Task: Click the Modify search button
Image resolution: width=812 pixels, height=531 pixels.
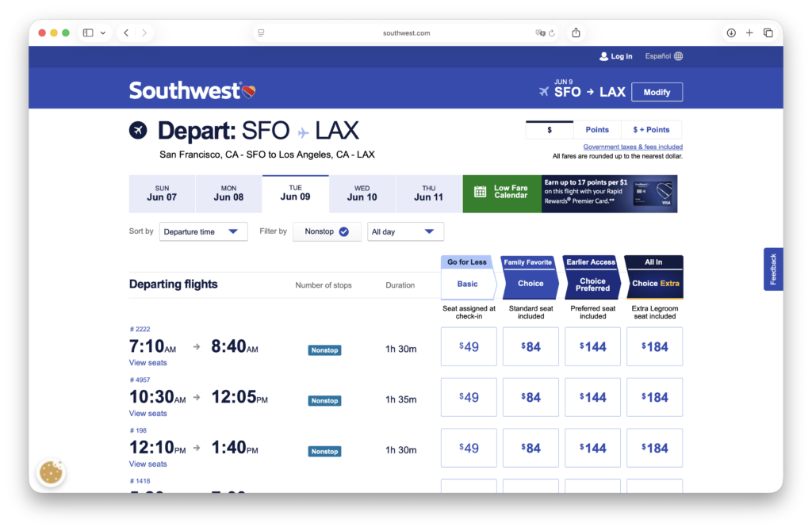Action: [x=657, y=92]
